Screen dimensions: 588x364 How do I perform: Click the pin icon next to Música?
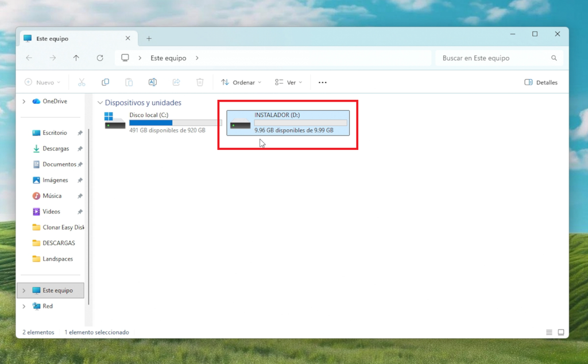[x=80, y=196]
